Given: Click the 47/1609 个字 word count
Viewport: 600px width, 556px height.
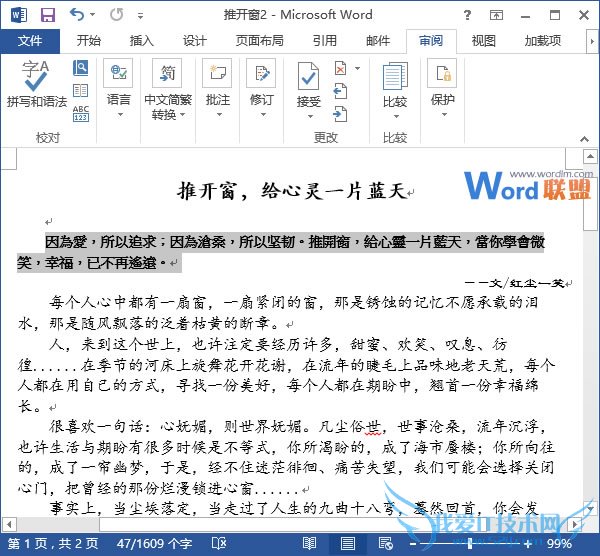Looking at the screenshot, I should click(x=155, y=543).
